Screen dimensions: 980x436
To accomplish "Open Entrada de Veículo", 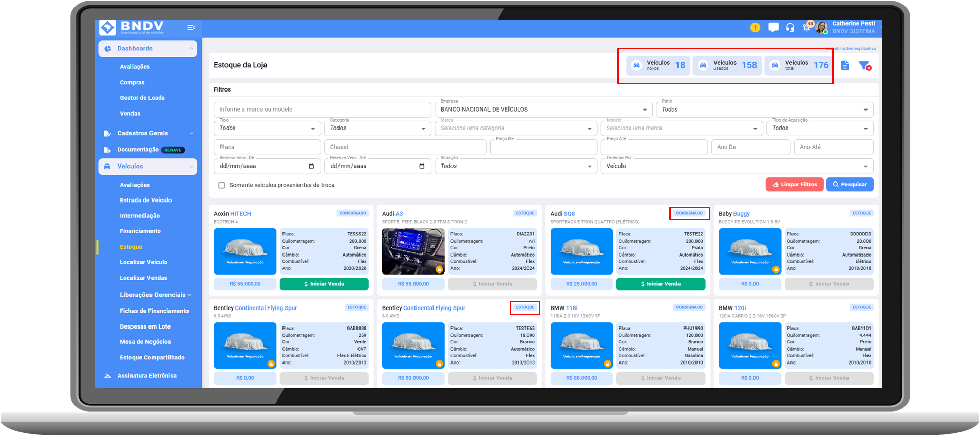I will tap(146, 201).
